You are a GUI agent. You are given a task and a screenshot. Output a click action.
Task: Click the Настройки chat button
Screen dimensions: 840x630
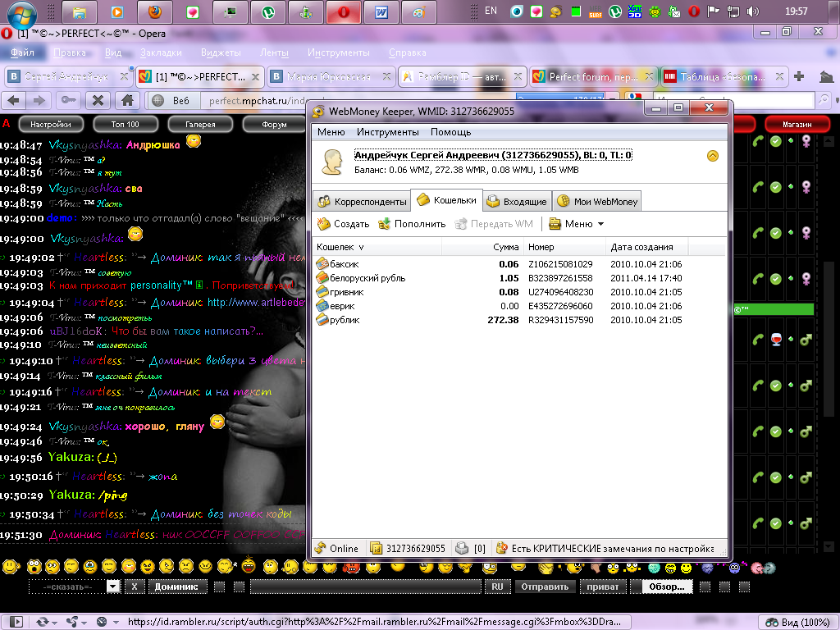[x=50, y=125]
